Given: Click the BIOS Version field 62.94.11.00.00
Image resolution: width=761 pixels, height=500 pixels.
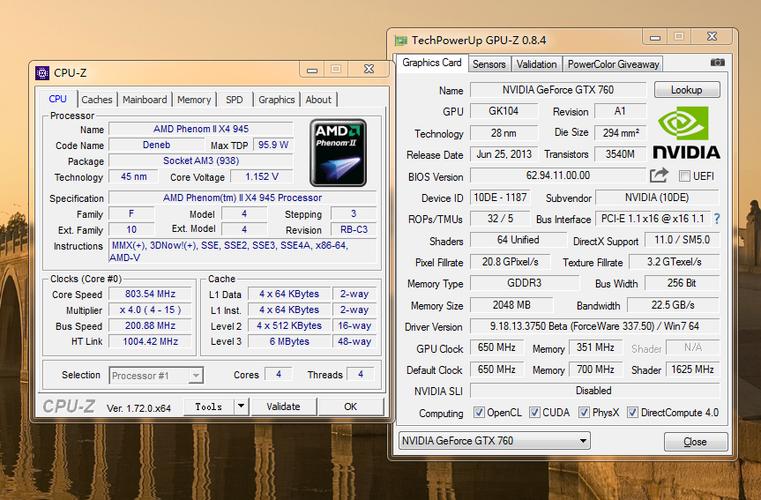Looking at the screenshot, I should pos(558,175).
